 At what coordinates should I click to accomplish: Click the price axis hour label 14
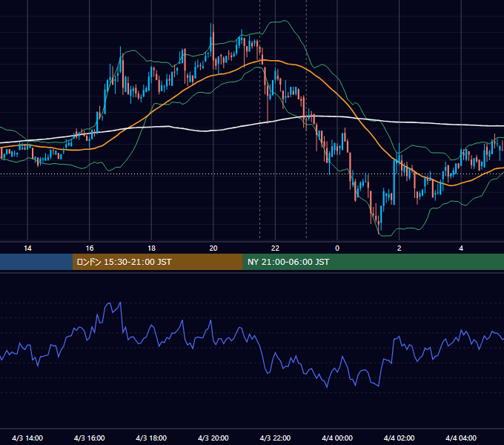coord(27,248)
